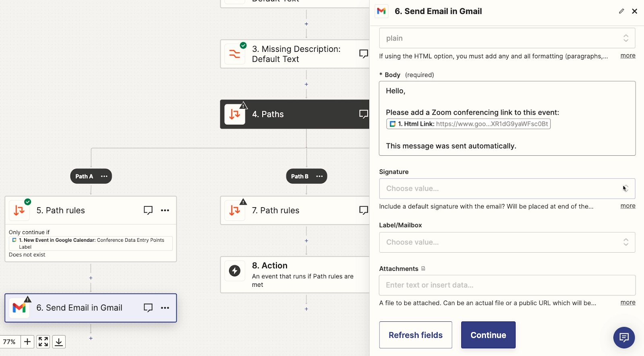
Task: Open comment icon on step 3 card
Action: pyautogui.click(x=363, y=54)
